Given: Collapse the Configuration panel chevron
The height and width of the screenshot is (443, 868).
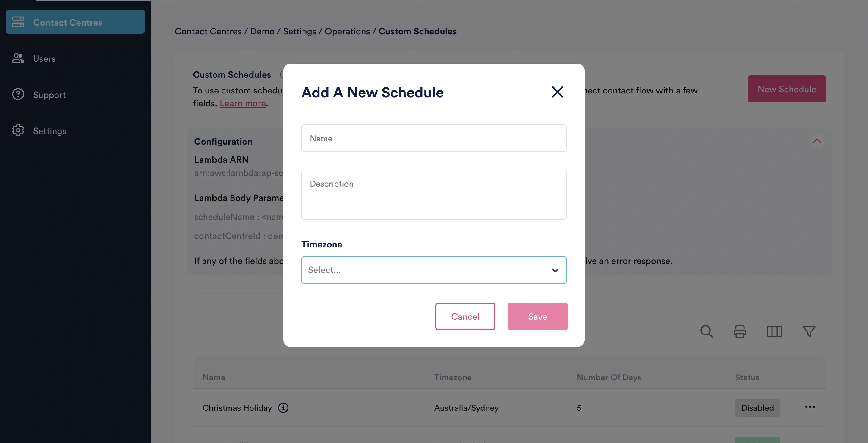Looking at the screenshot, I should tap(817, 141).
